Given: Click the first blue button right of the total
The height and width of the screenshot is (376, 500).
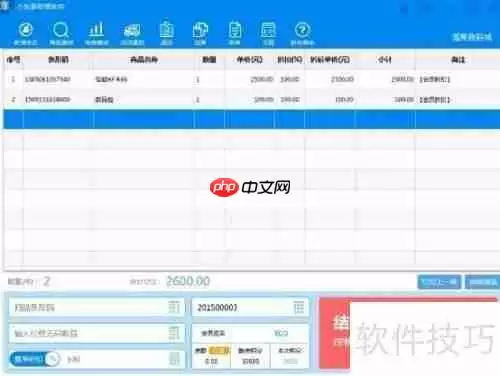Looking at the screenshot, I should tap(439, 282).
